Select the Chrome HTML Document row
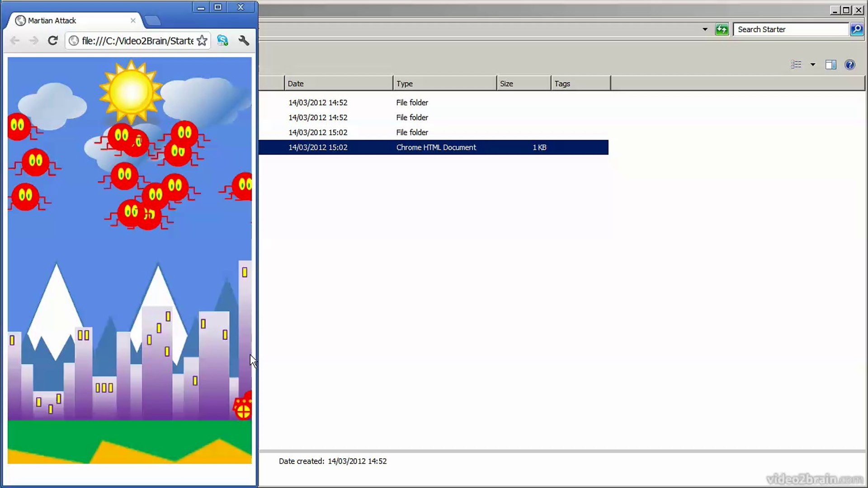 [433, 147]
